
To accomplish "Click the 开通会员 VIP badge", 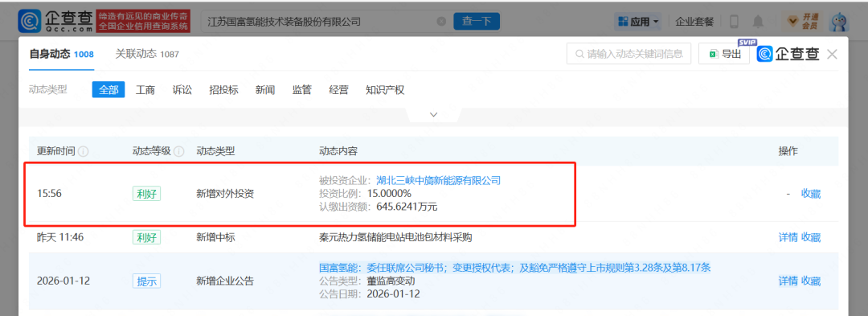I will [x=803, y=22].
